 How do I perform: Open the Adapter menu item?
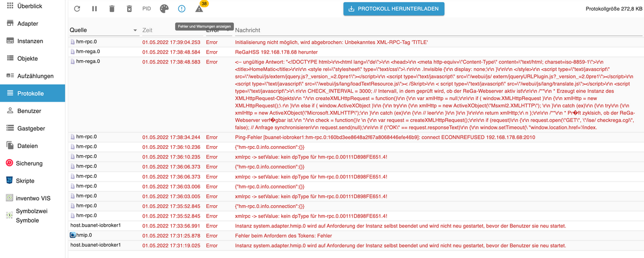[x=27, y=24]
